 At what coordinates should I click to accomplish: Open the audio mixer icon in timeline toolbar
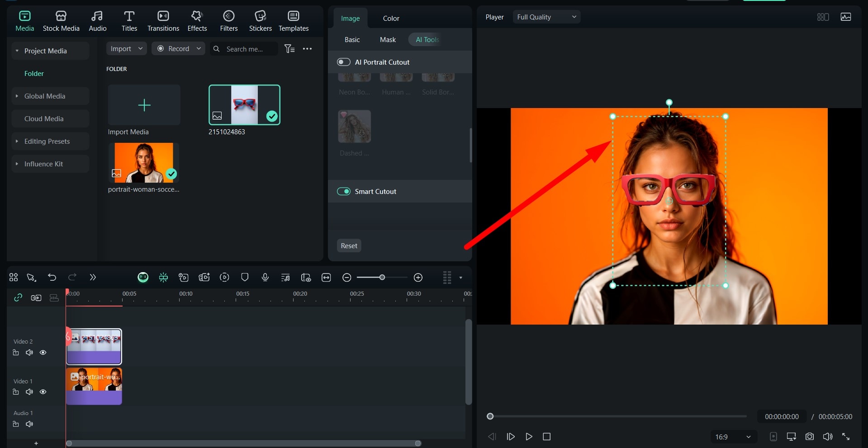[285, 277]
